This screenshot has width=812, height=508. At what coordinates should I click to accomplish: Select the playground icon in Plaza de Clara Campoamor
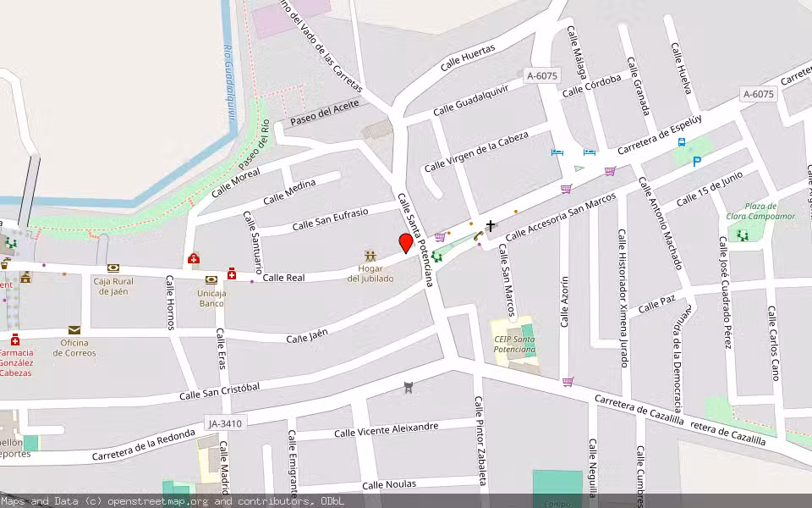(x=743, y=235)
